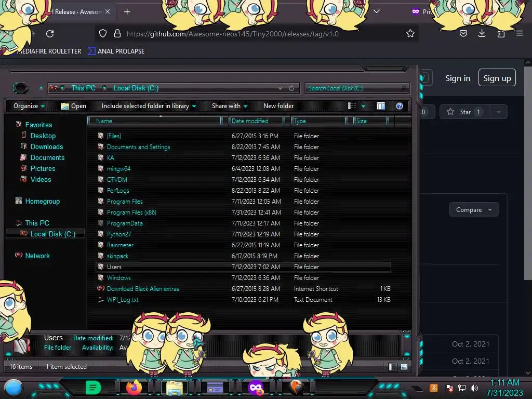Click the details view icon in status bar
This screenshot has width=532, height=399.
click(392, 367)
